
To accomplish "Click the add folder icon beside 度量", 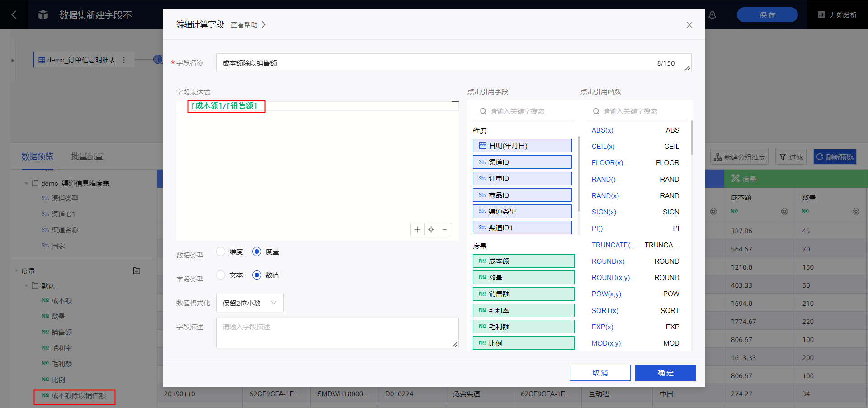I will coord(137,271).
